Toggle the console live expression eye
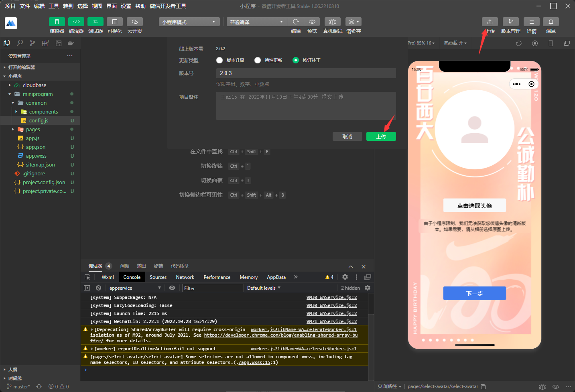The image size is (575, 392). click(172, 288)
